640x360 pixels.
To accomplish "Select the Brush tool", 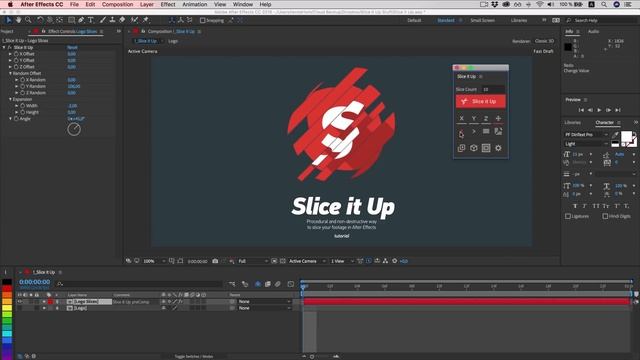I will pyautogui.click(x=103, y=20).
